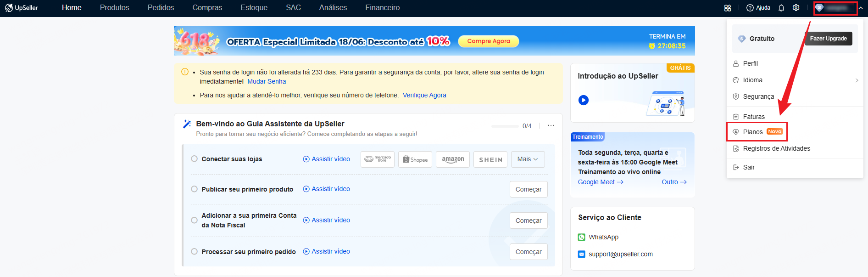The image size is (868, 277).
Task: Select the Processar seu primeiro pedido step circle
Action: click(195, 251)
